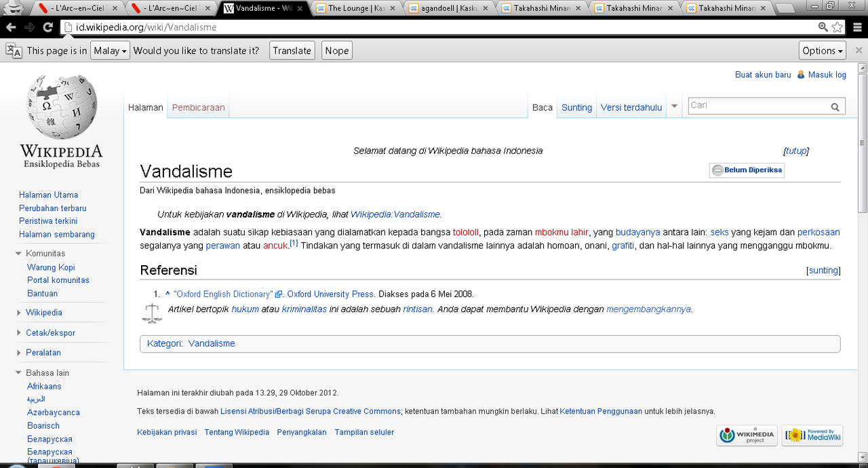
Task: Open the Pembicaraan page tab
Action: [198, 107]
